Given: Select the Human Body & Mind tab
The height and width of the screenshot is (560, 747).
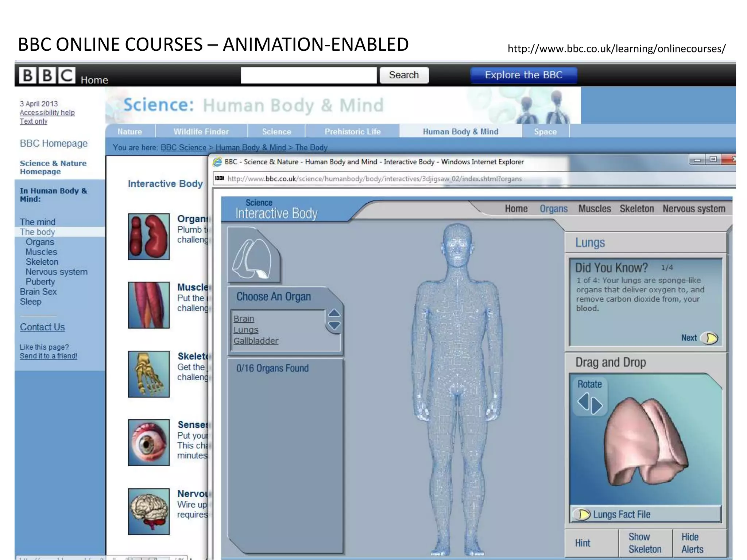Looking at the screenshot, I should point(460,132).
